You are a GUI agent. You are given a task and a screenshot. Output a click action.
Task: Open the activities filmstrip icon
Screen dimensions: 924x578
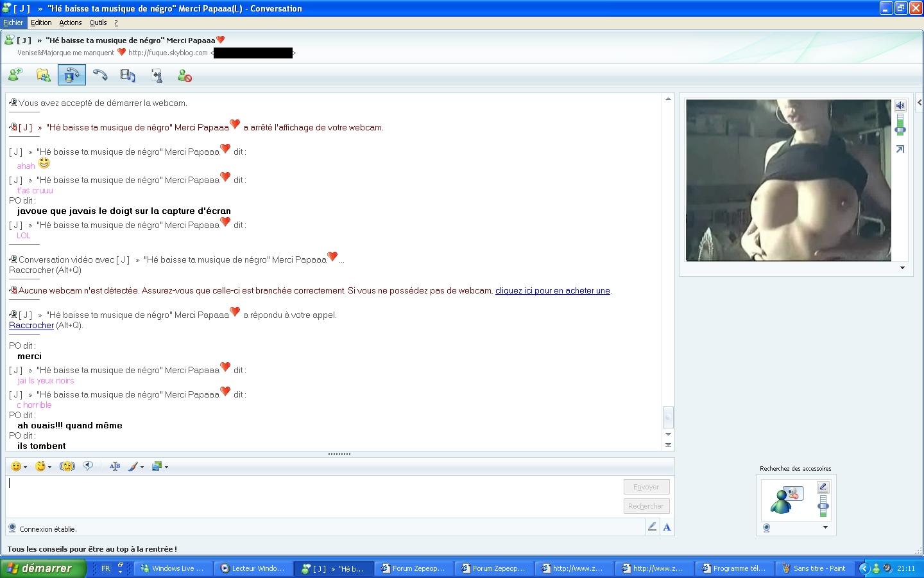click(x=128, y=75)
